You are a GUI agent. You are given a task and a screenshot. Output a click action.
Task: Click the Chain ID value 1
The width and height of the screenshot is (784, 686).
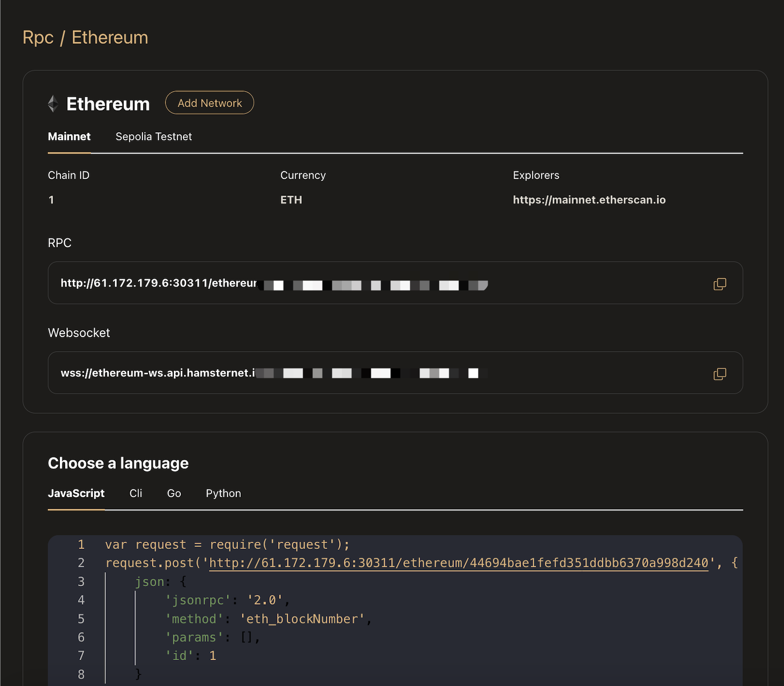[x=51, y=200]
